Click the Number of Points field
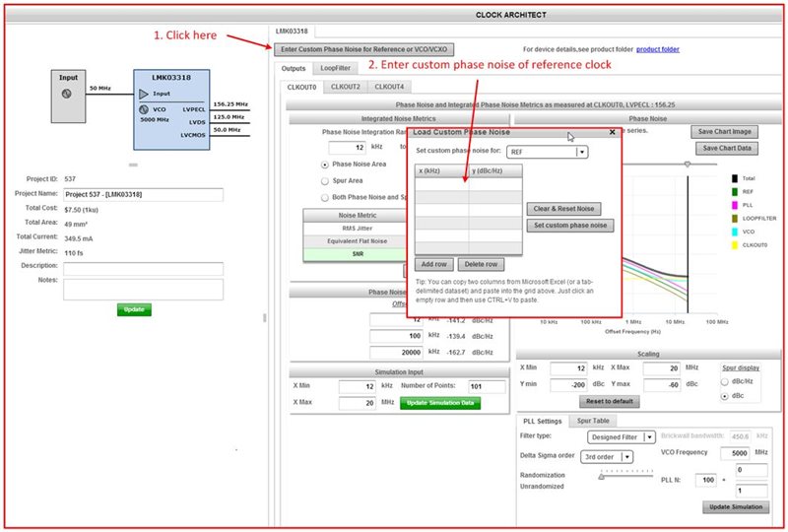Viewport: 788px width, 532px height. pos(487,386)
